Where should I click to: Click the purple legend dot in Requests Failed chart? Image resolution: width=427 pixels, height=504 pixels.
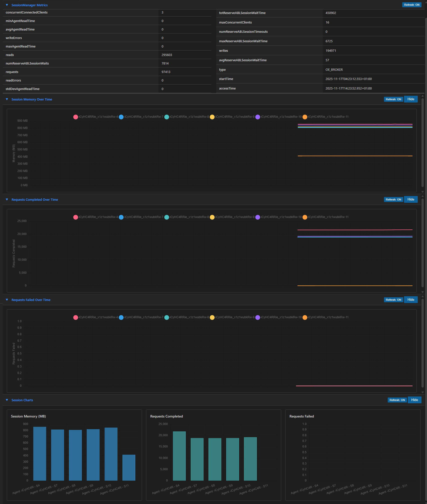tap(258, 317)
